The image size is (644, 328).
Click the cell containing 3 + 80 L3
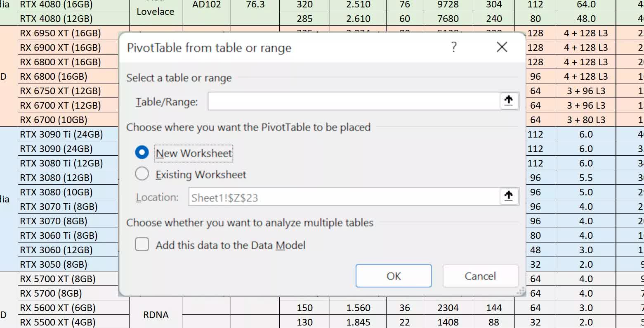(585, 120)
